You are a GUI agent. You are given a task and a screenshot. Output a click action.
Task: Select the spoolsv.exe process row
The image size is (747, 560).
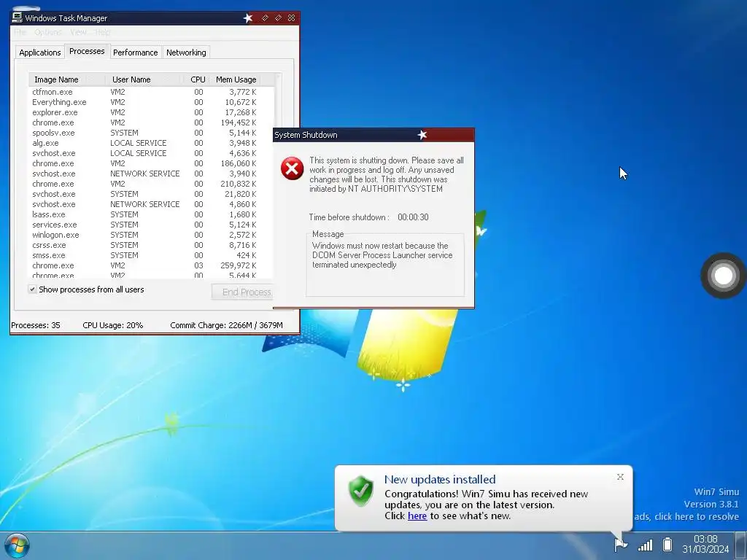tap(151, 133)
